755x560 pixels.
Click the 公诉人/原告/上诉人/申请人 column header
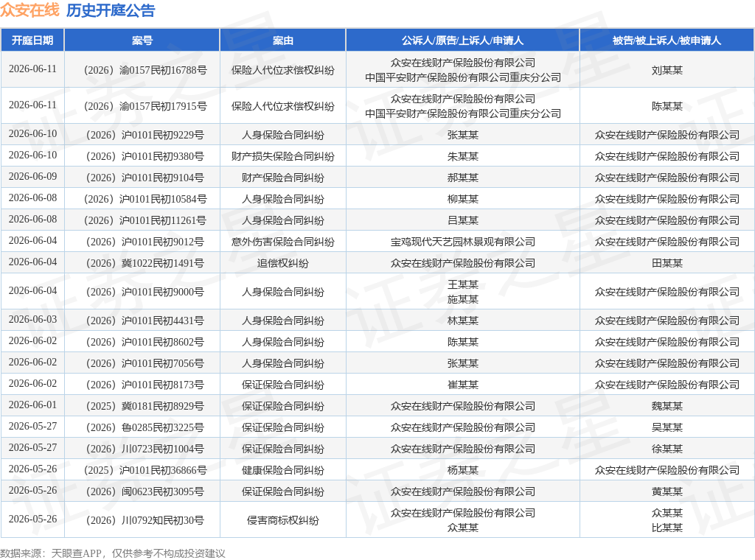pyautogui.click(x=462, y=41)
